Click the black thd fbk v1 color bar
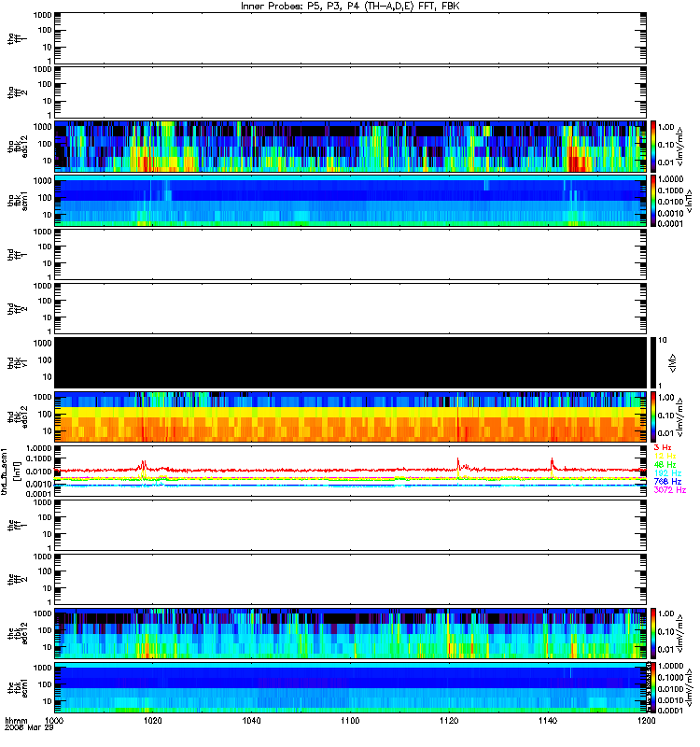This screenshot has width=700, height=747. [653, 363]
